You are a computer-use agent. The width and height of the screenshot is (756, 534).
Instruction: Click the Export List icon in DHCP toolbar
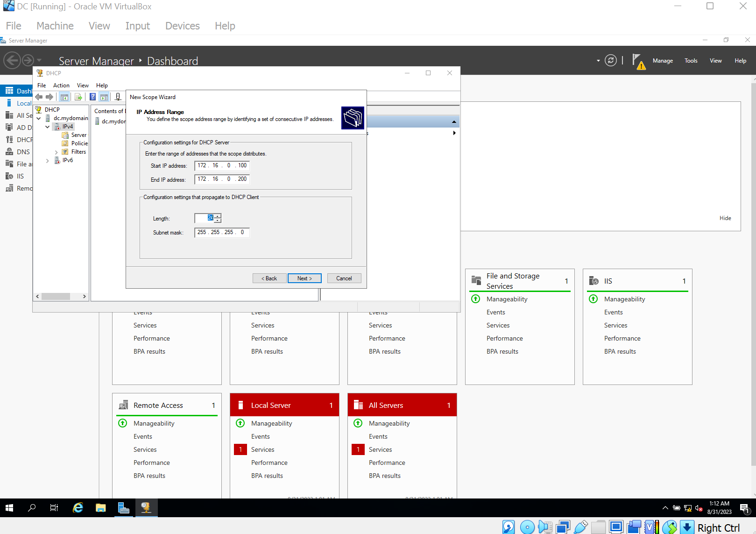(x=78, y=97)
